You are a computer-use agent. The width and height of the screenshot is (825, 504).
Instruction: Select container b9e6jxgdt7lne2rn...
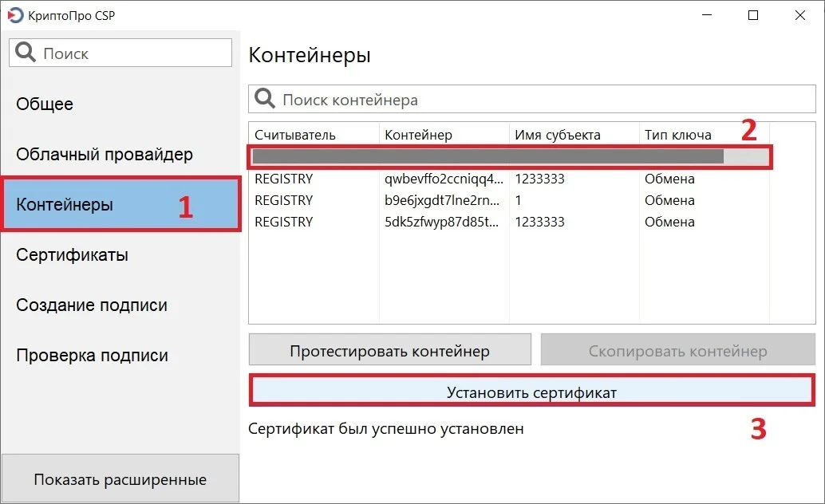(x=442, y=200)
